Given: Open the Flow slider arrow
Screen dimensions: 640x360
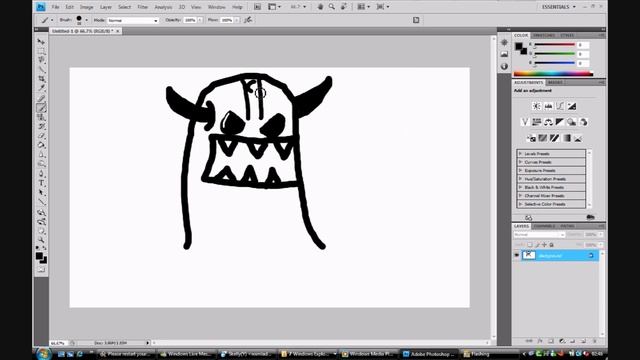Looking at the screenshot, I should (236, 20).
